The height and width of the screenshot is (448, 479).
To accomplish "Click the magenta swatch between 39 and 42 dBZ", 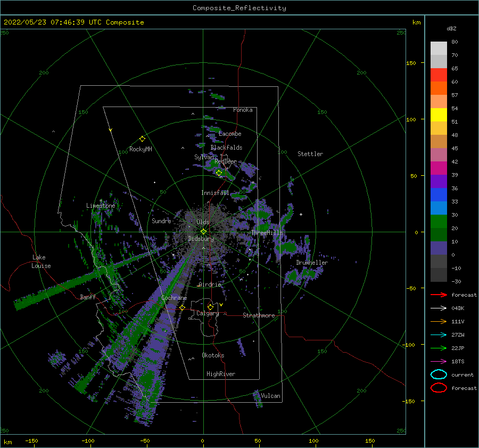I will pos(439,168).
